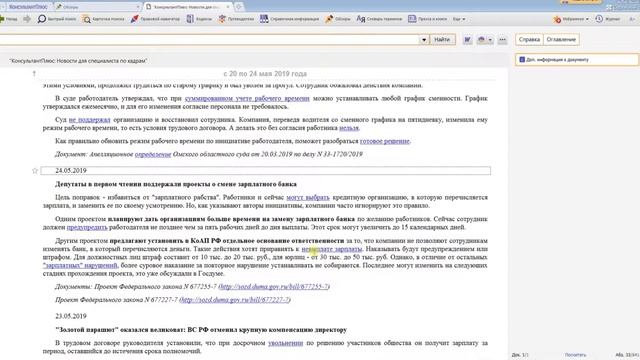Open the готовое решение link

[x=384, y=141]
